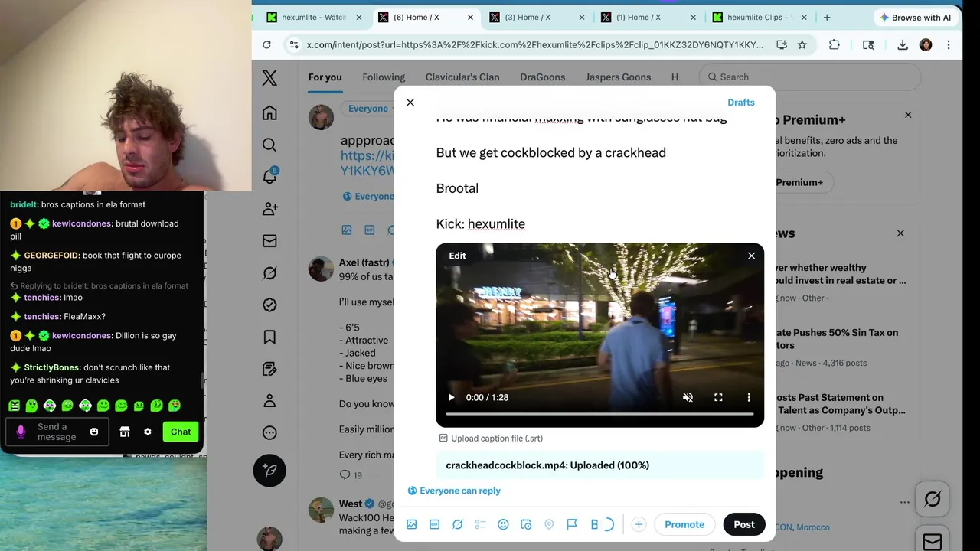Open a new browser tab
Viewport: 980px width, 551px height.
click(x=827, y=17)
